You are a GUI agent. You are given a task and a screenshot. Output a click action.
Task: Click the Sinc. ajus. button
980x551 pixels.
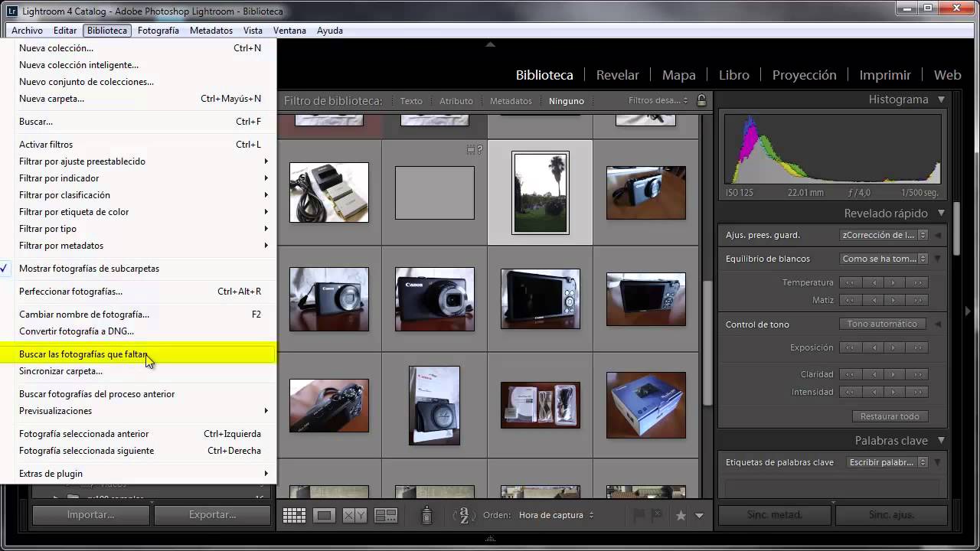(x=891, y=515)
